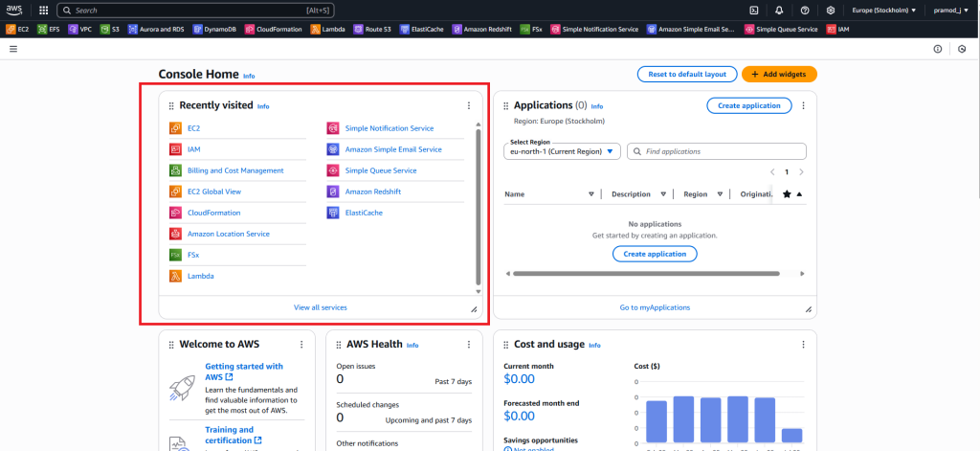Open FSx in the favorites bar
This screenshot has width=980, height=451.
[532, 29]
